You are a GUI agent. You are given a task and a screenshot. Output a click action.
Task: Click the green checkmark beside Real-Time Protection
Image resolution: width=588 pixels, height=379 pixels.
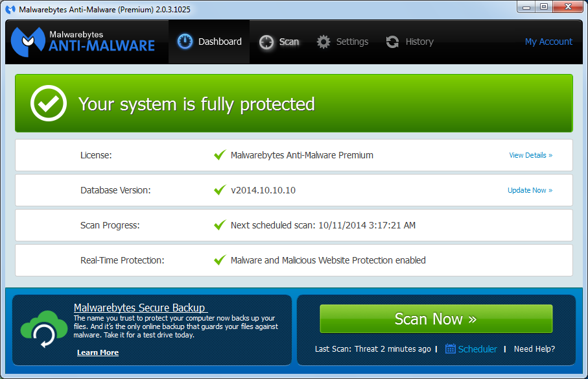(220, 260)
